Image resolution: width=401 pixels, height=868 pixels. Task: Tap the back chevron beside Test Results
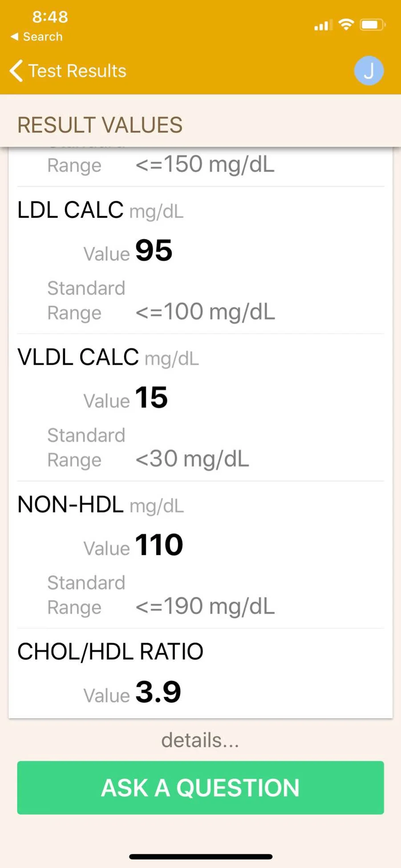coord(16,71)
